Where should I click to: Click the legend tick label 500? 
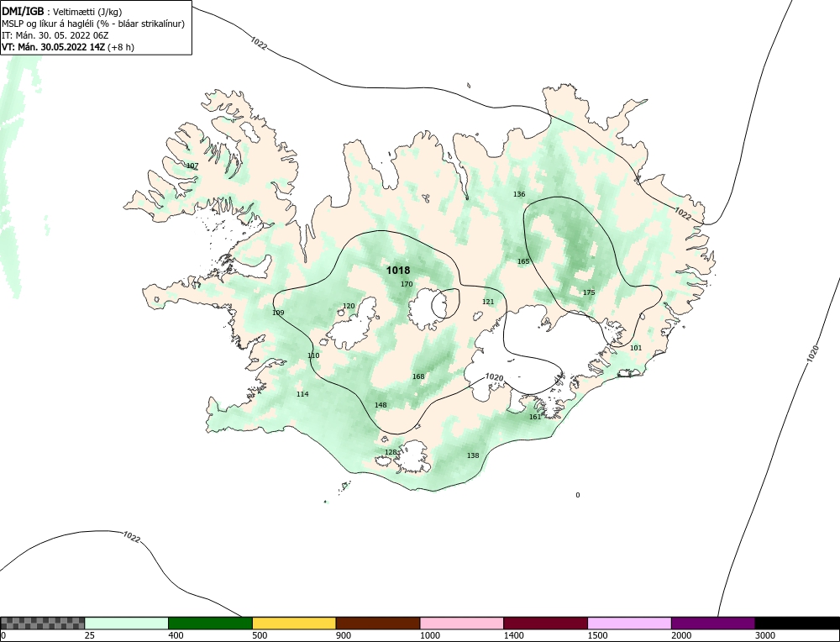tap(260, 635)
